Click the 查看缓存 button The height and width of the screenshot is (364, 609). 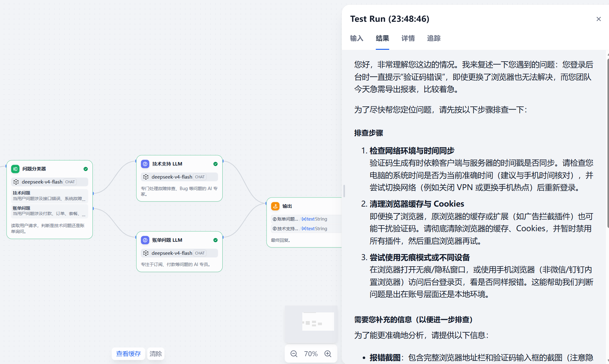[x=128, y=354]
